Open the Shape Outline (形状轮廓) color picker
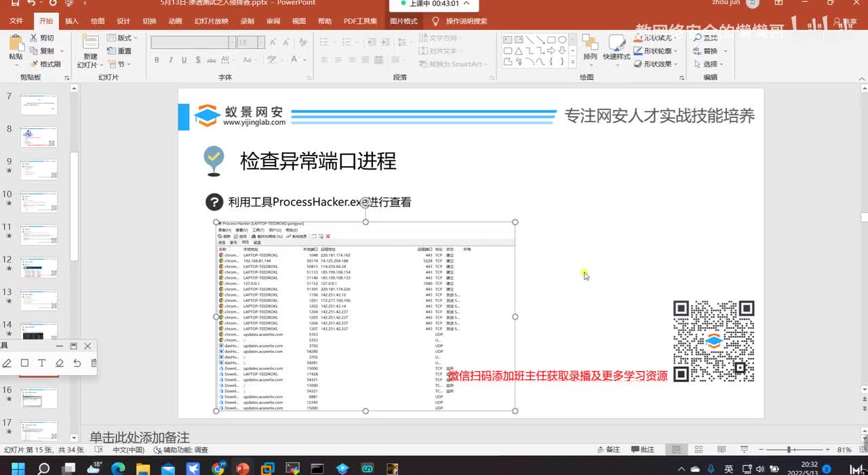The image size is (868, 475). (x=655, y=51)
